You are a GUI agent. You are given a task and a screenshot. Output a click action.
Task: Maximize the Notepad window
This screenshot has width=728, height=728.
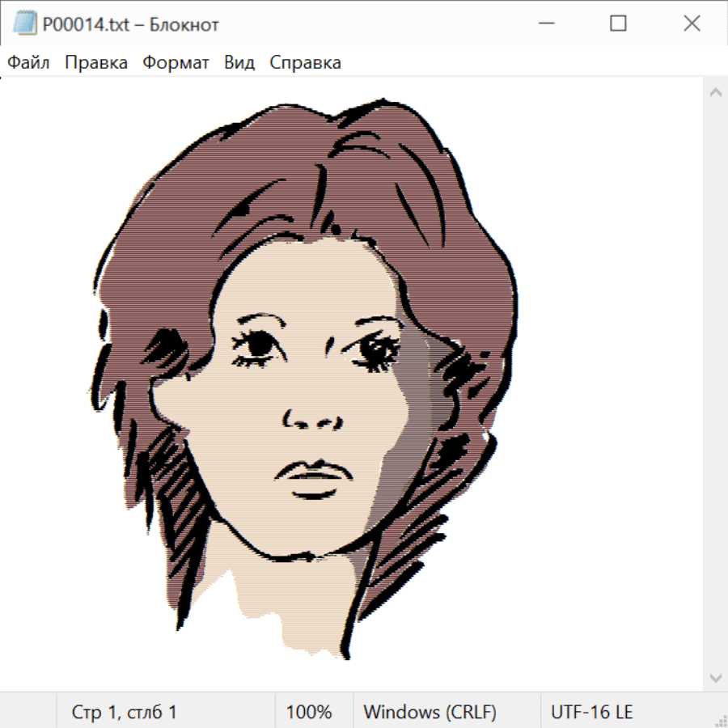coord(618,23)
